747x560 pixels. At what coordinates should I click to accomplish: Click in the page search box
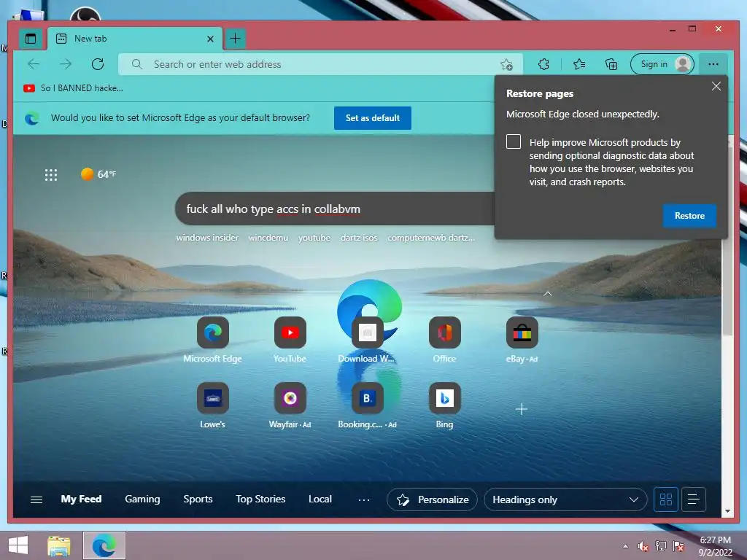click(333, 209)
